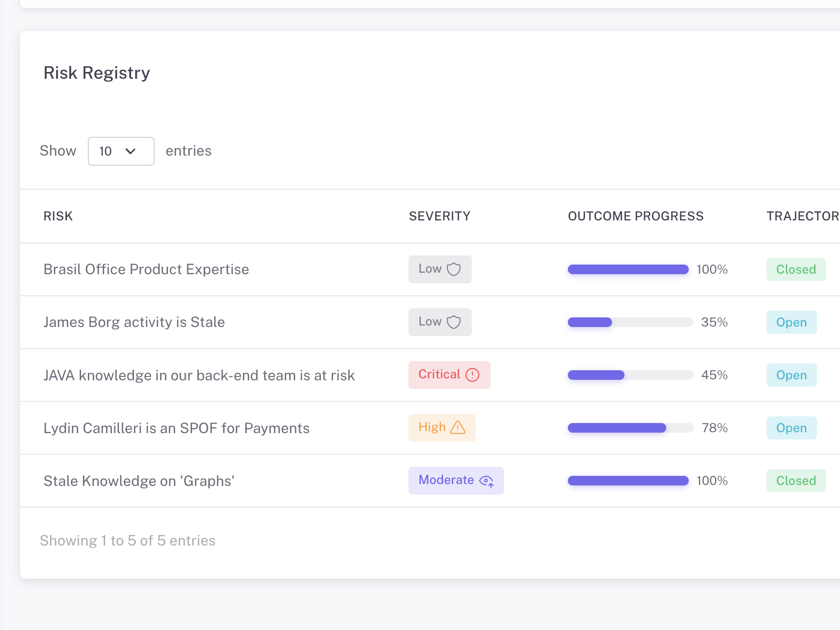Click Open badge for JAVA knowledge risk

[x=791, y=375]
